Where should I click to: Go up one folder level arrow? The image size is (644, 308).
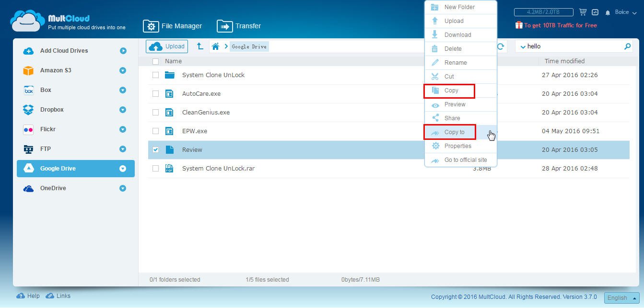[x=200, y=46]
